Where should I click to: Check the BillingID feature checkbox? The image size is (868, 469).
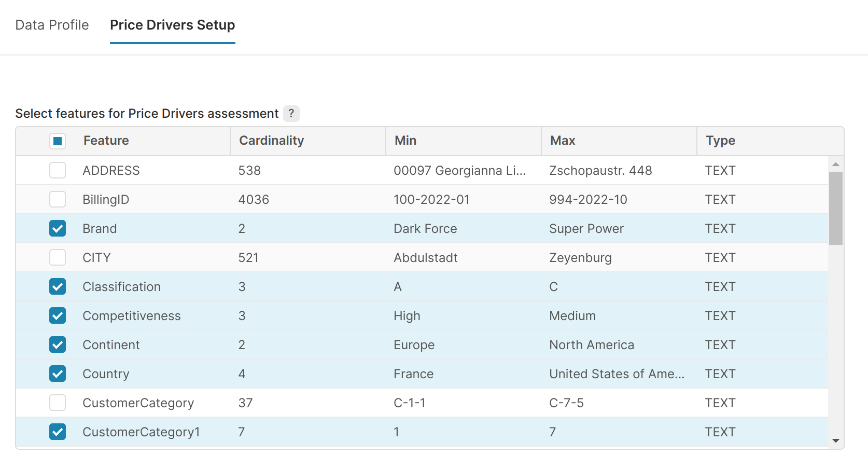coord(58,199)
